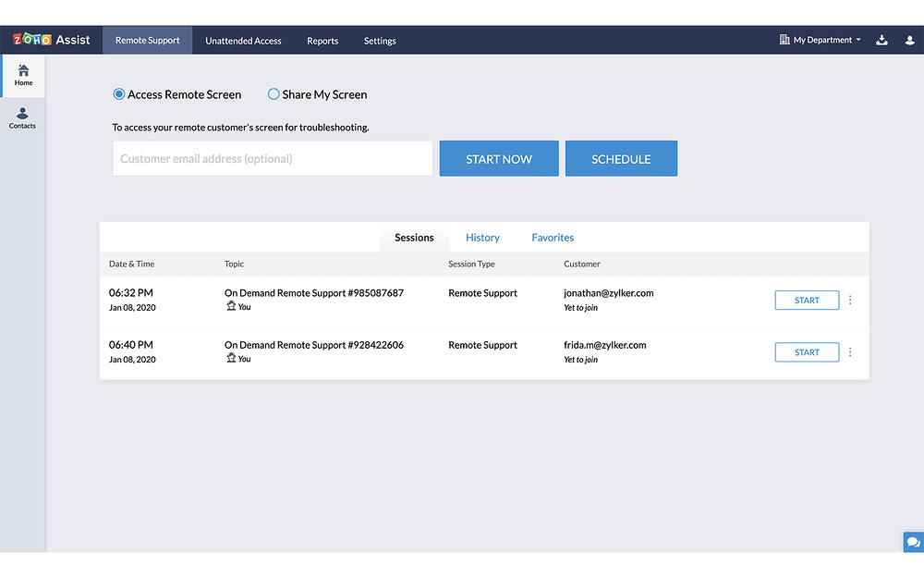Click the 06:32 PM session time

click(131, 292)
